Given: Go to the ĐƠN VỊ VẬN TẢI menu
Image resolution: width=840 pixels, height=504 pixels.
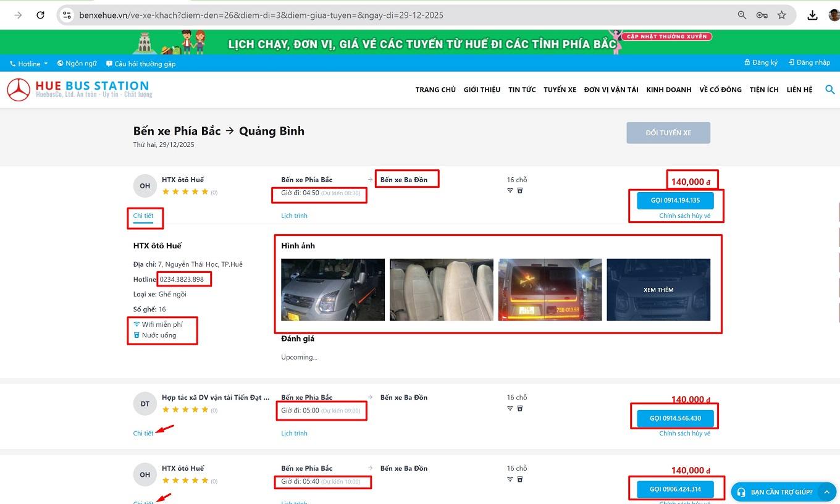Looking at the screenshot, I should coord(611,90).
